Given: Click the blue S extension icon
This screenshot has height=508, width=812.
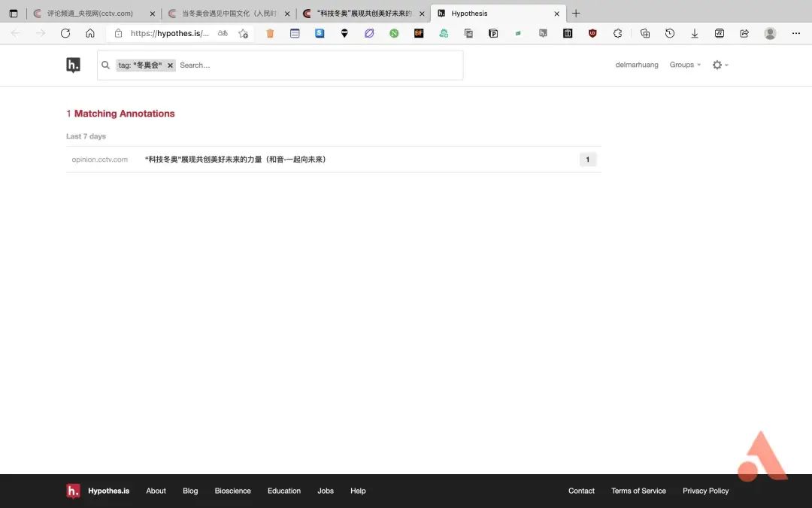Looking at the screenshot, I should click(x=320, y=33).
